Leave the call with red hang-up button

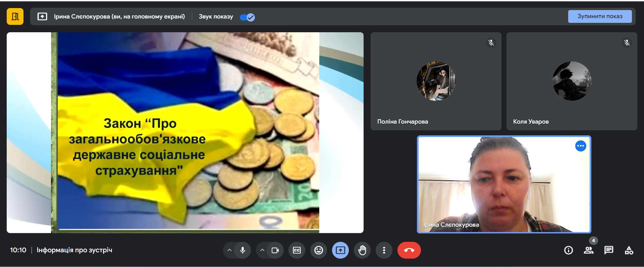click(x=409, y=250)
